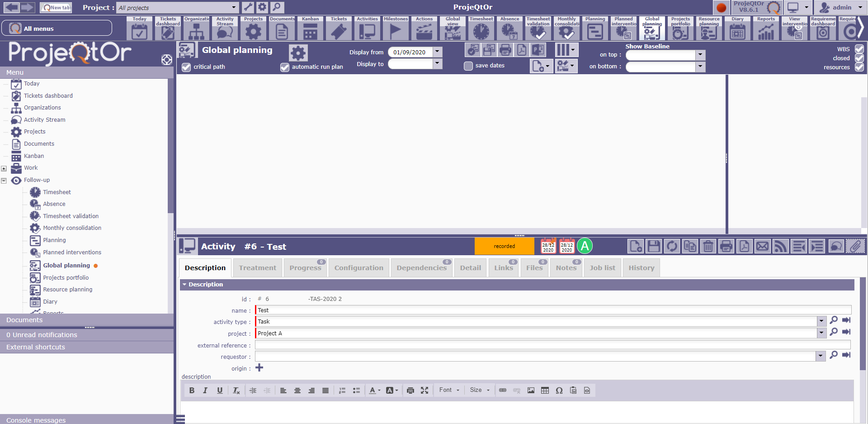Image resolution: width=868 pixels, height=424 pixels.
Task: Save the activity with the floppy disk icon
Action: pos(654,247)
